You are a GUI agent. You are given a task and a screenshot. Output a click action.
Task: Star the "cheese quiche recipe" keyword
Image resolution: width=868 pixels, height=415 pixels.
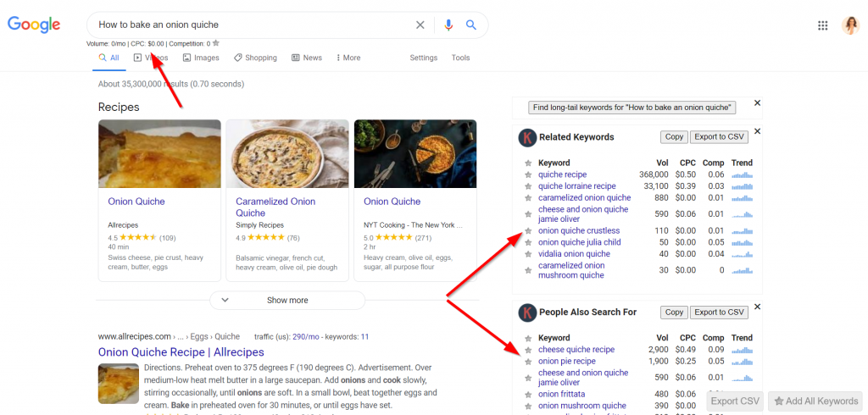click(x=528, y=350)
